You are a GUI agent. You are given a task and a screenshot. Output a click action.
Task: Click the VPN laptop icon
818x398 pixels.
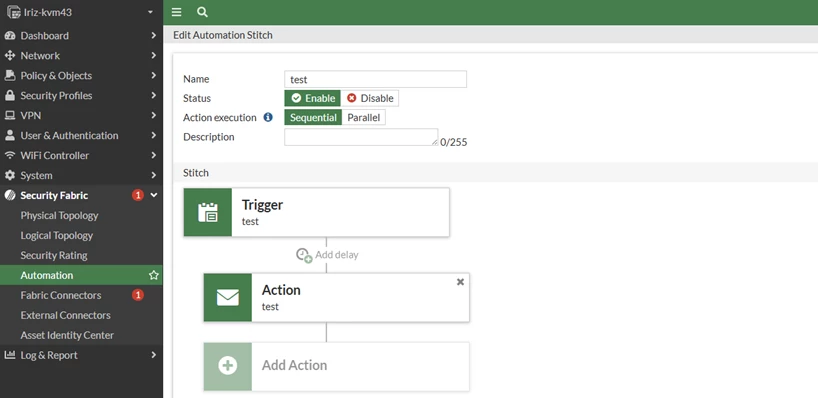click(x=10, y=115)
